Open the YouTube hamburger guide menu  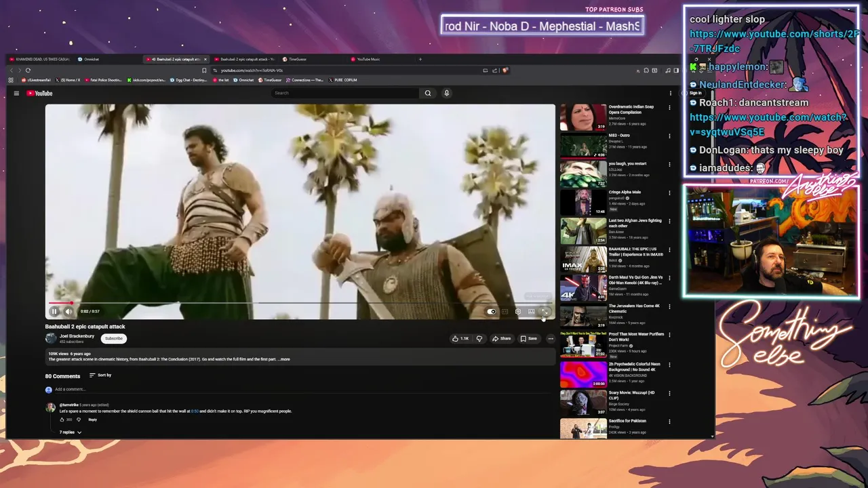click(x=16, y=93)
